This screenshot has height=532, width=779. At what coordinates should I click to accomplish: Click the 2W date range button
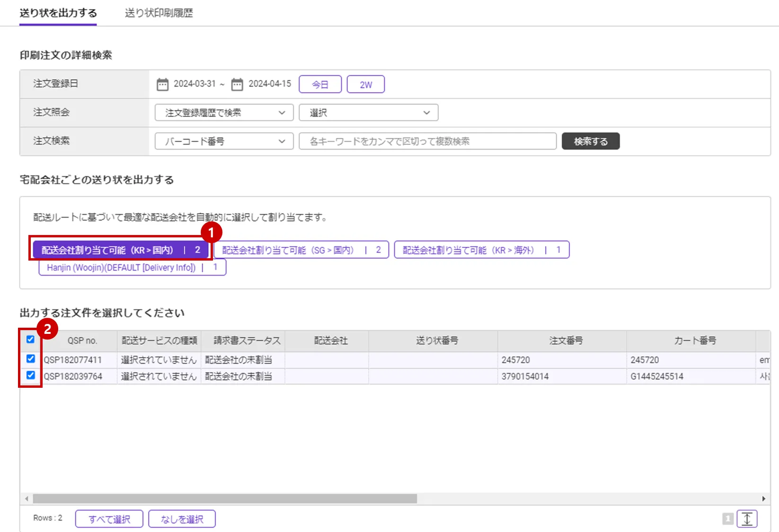(366, 84)
